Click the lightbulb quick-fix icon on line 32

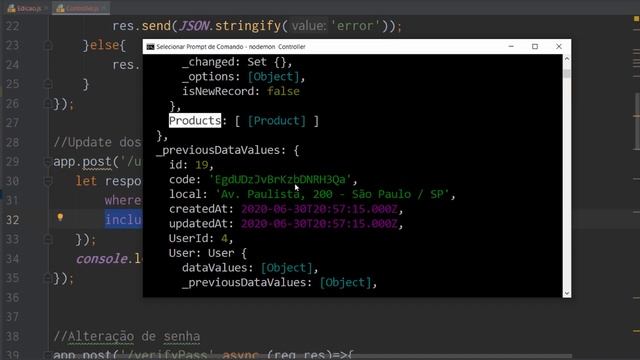tap(60, 217)
